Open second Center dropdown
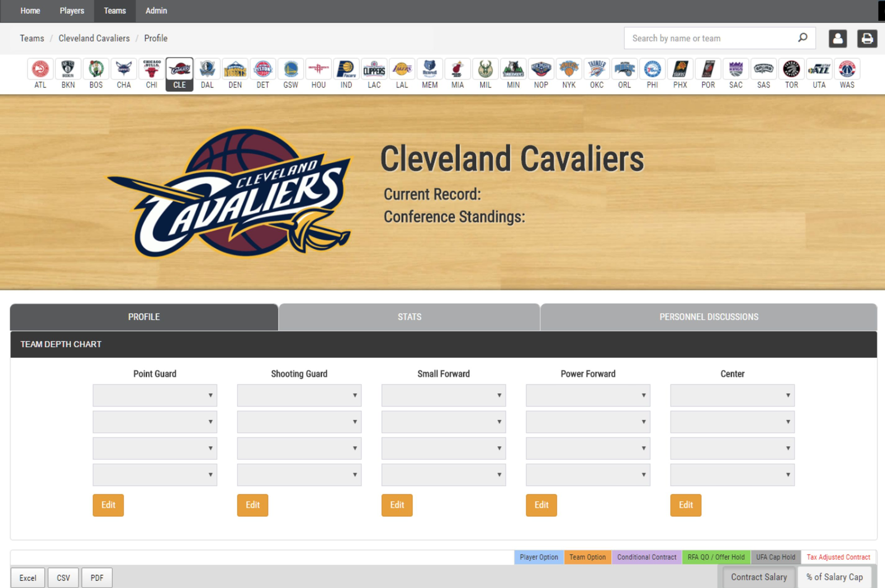This screenshot has width=885, height=588. point(732,422)
